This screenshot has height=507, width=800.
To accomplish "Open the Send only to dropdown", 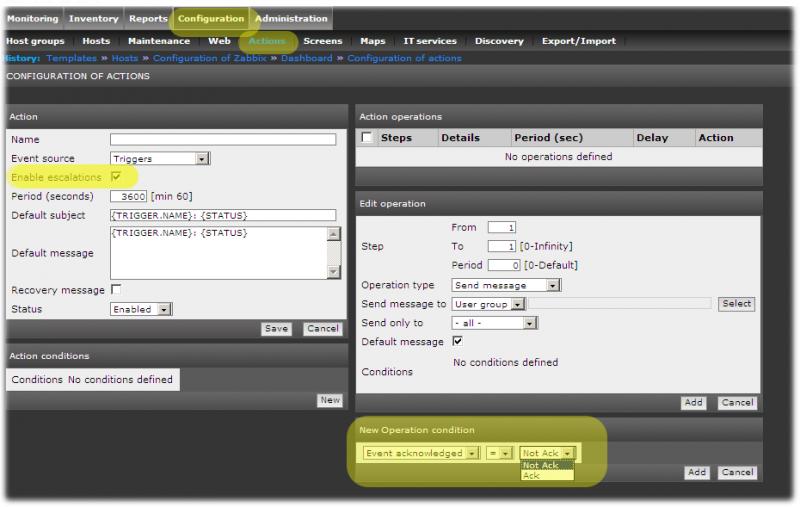I will [x=494, y=323].
